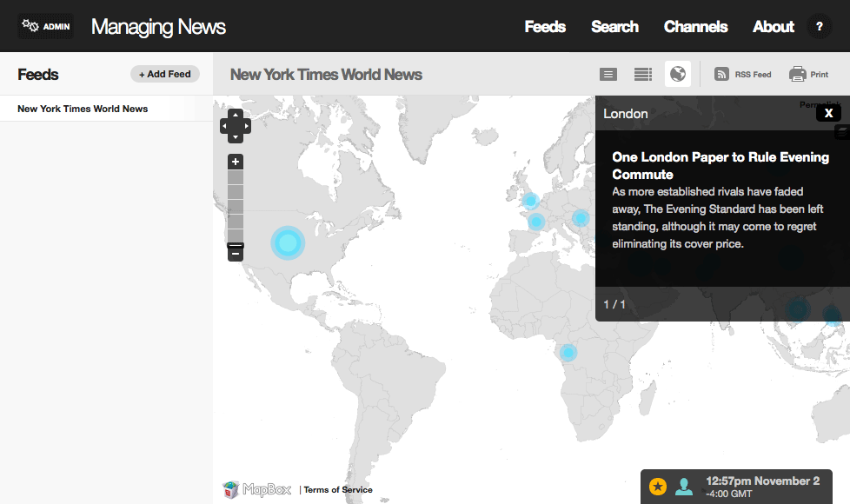Click the map zoom slider handle
The image size is (850, 504).
click(x=236, y=245)
